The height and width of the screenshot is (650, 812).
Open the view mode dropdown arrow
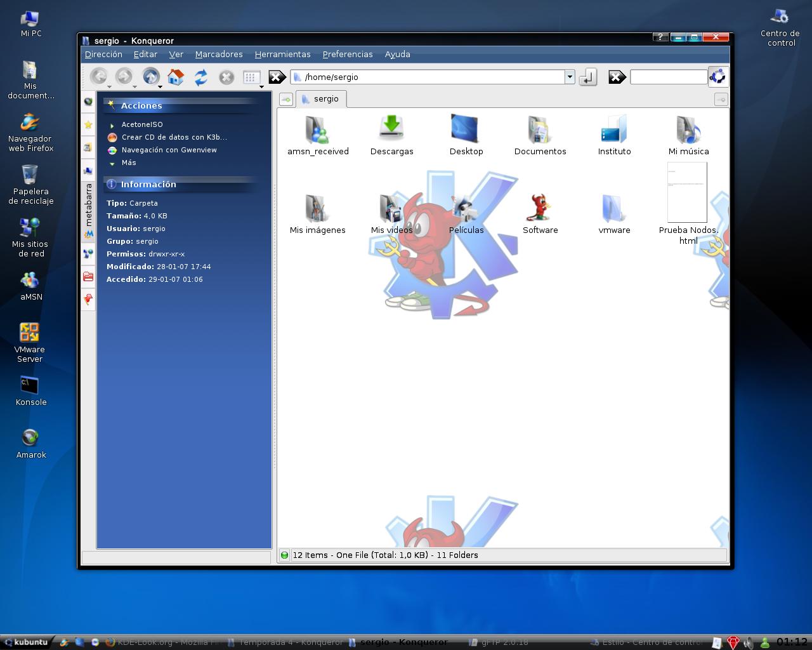pos(261,86)
